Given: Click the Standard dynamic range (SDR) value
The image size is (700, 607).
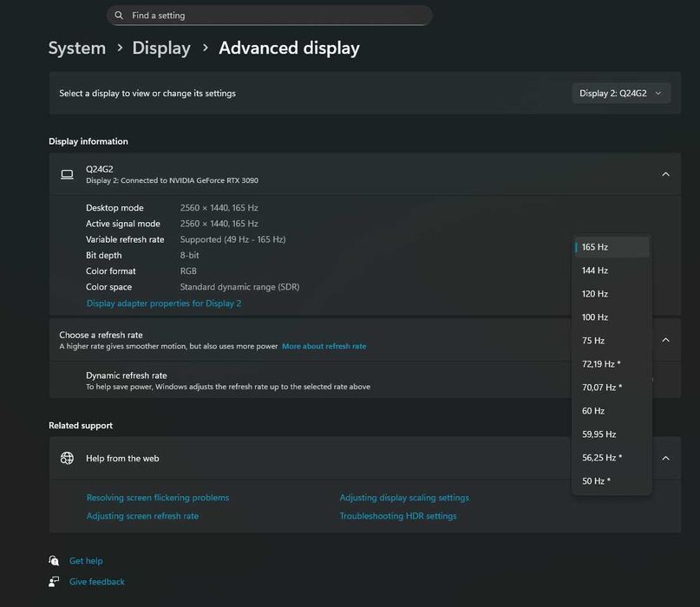Looking at the screenshot, I should point(239,287).
